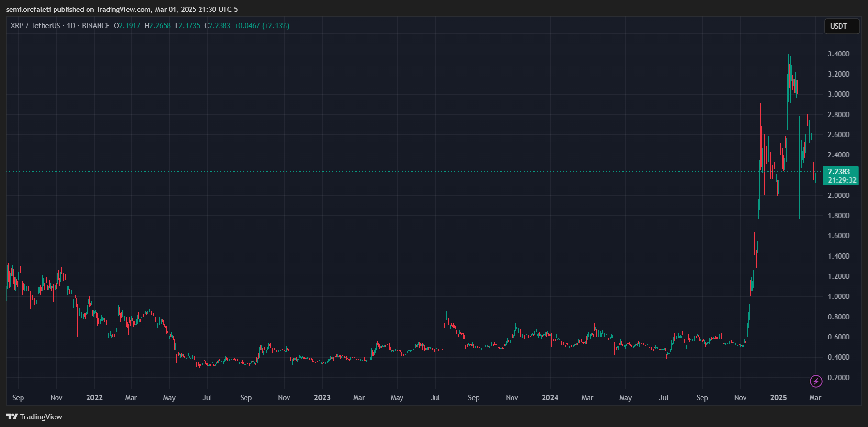Click the 2.0000 price axis label

(839, 196)
